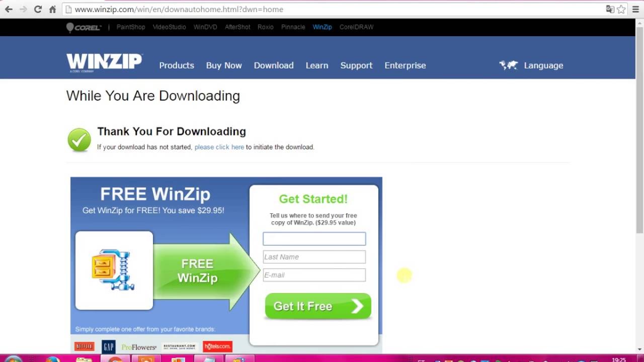Viewport: 644px width, 362px height.
Task: Click the WinZip logo in the header
Action: coord(105,63)
